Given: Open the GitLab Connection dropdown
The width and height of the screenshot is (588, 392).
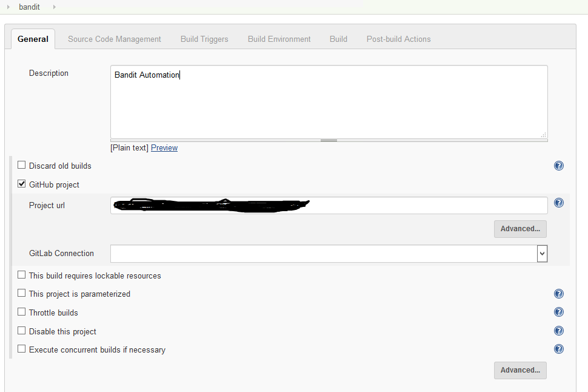Looking at the screenshot, I should (542, 253).
